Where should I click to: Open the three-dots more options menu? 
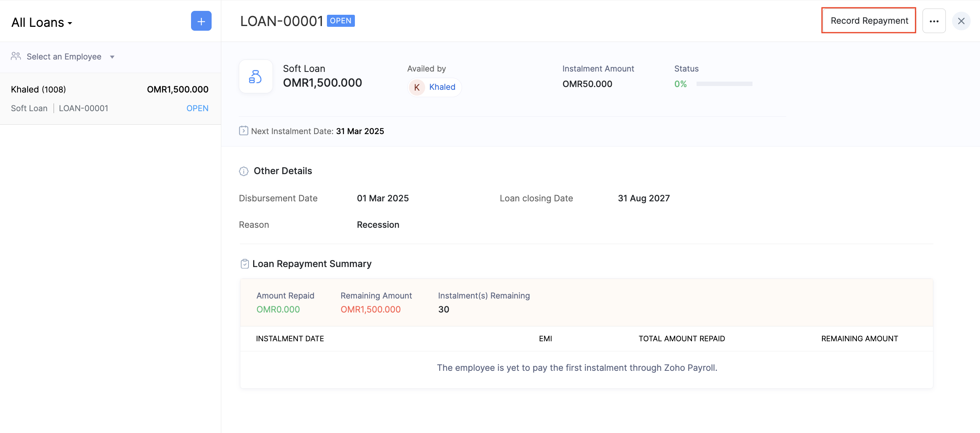[x=934, y=21]
